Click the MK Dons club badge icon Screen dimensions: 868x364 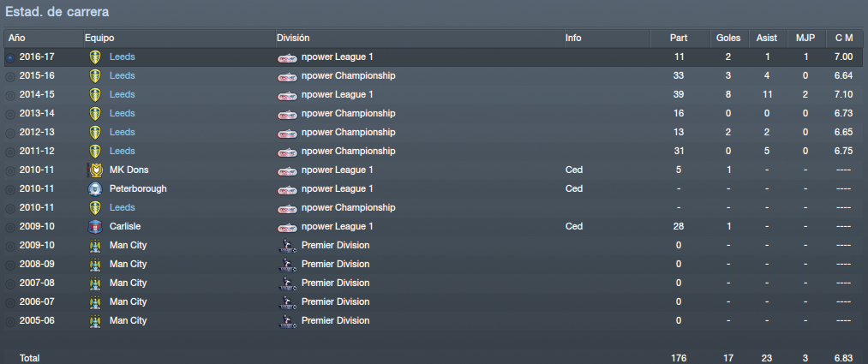click(95, 170)
